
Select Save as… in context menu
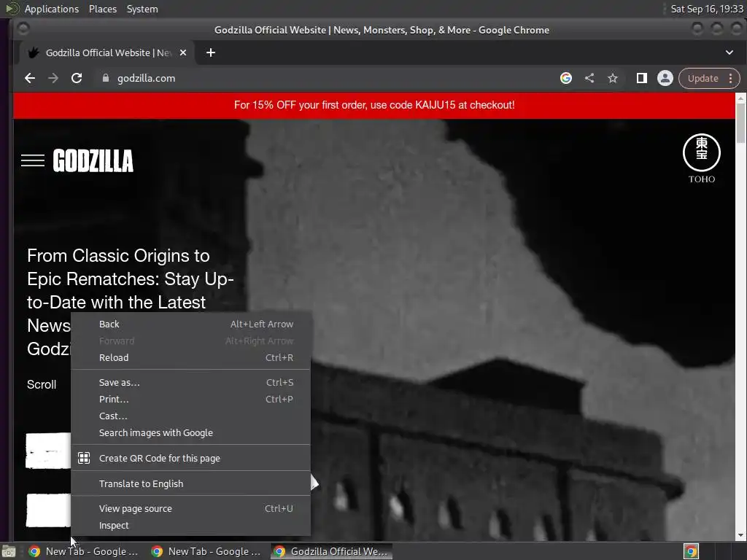point(190,382)
